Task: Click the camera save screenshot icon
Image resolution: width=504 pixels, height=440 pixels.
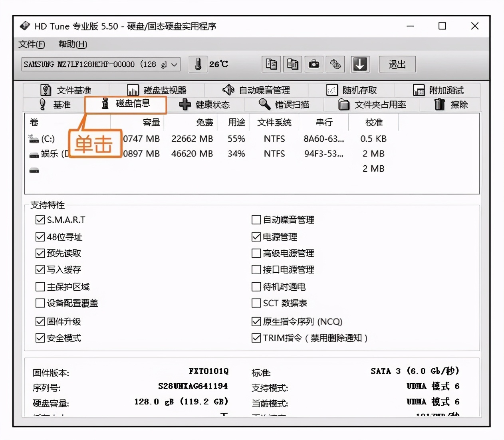Action: [314, 64]
